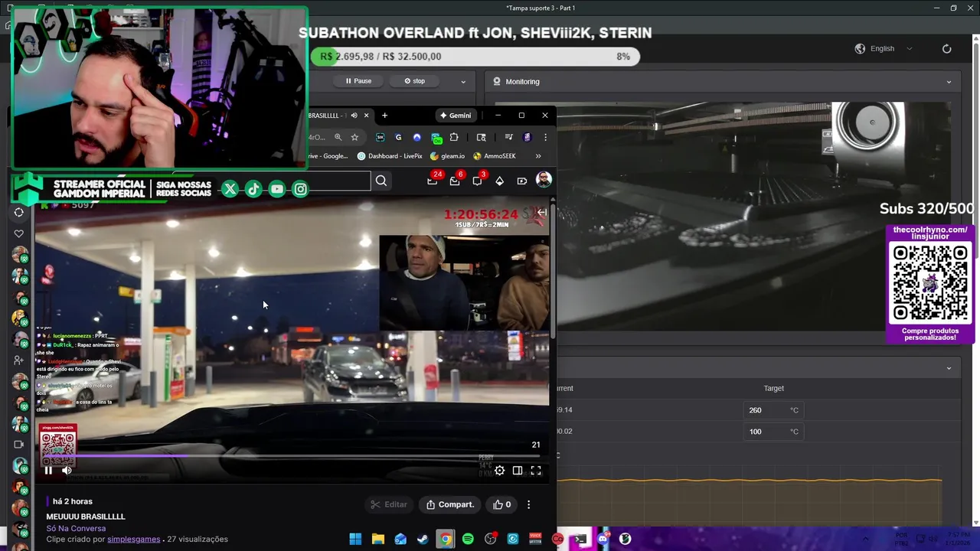This screenshot has height=551, width=980.
Task: Click the Twitch sidebar heart followed icon
Action: 19,233
